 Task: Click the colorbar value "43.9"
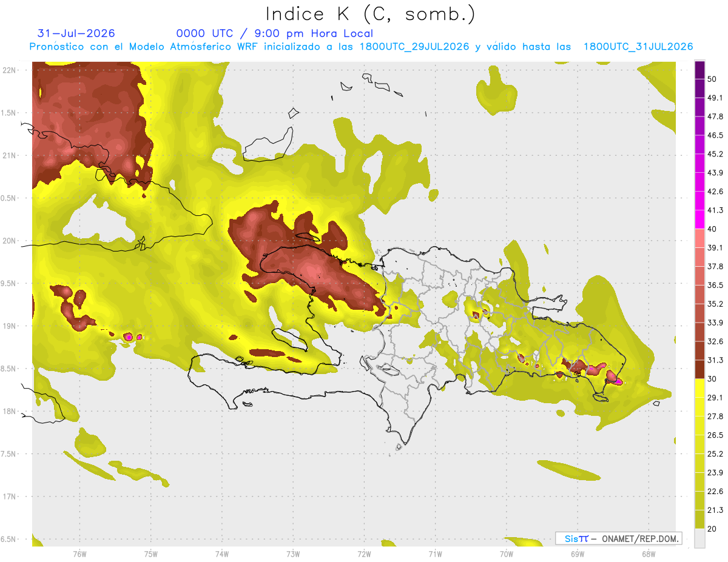pyautogui.click(x=715, y=173)
